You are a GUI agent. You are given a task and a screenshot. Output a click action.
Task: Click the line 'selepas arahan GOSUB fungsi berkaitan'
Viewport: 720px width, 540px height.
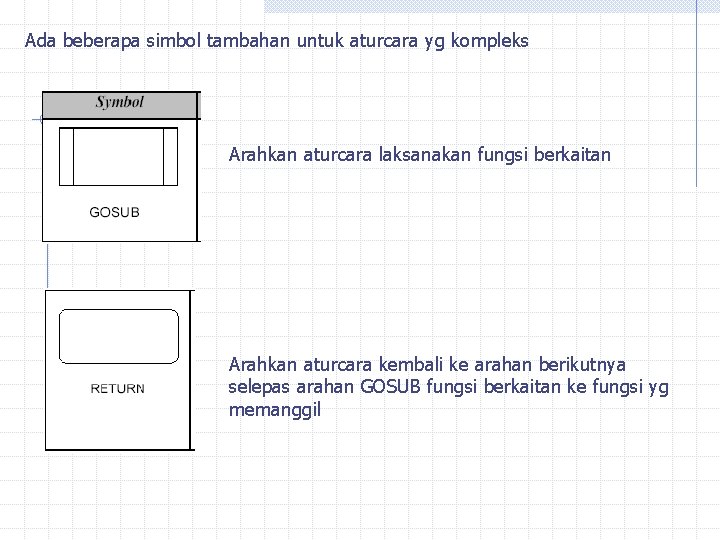tap(395, 387)
